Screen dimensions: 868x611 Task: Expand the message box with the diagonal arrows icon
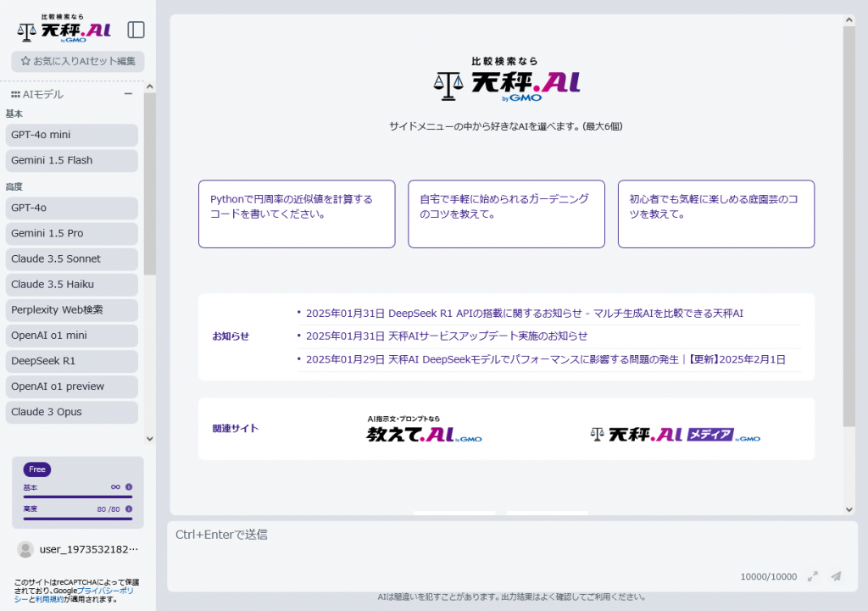pos(811,575)
